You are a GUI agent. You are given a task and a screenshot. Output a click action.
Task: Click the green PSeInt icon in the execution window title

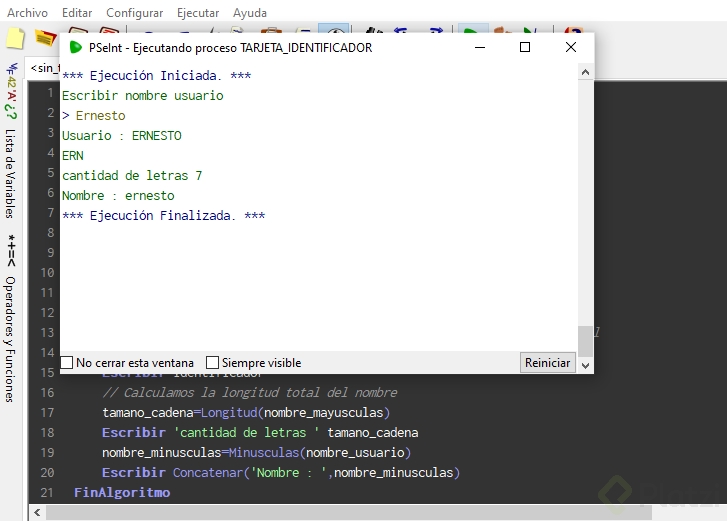pos(76,47)
